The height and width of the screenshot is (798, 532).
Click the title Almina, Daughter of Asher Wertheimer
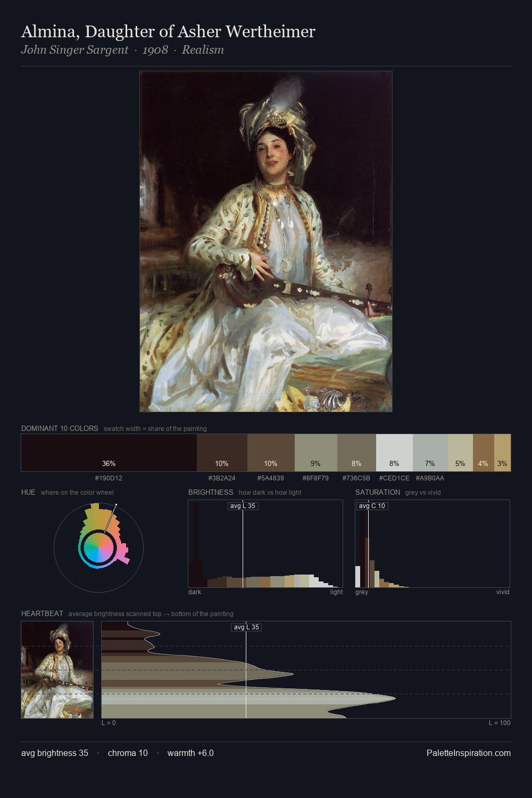pyautogui.click(x=168, y=32)
